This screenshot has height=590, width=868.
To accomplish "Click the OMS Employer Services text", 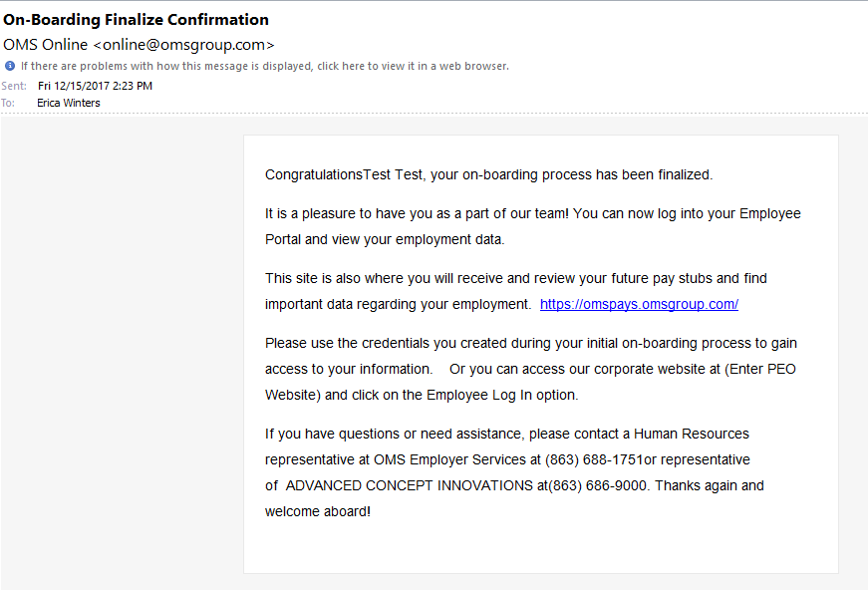I will (449, 459).
